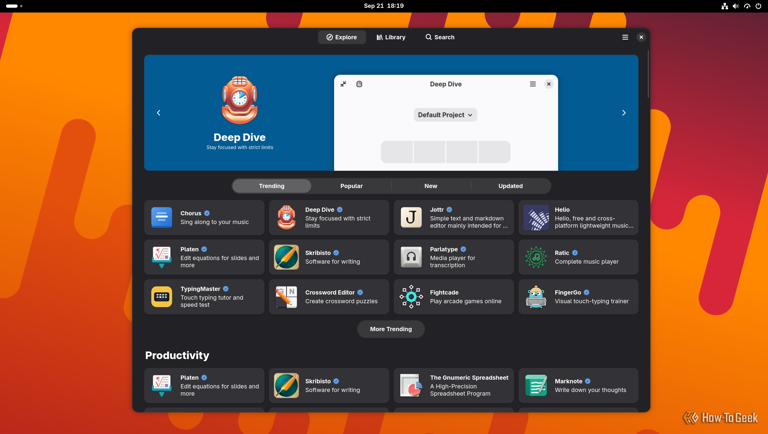Open the Parlatype headphones icon
The image size is (768, 434).
411,257
